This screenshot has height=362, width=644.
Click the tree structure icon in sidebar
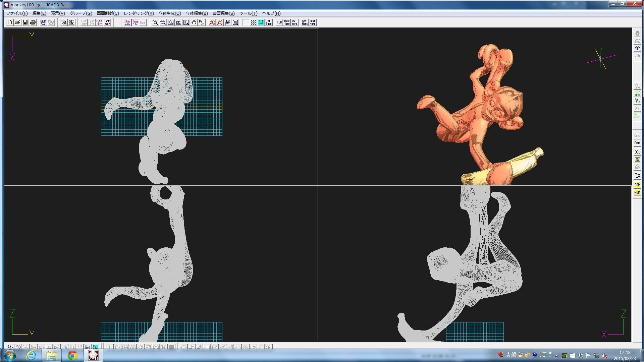(637, 176)
